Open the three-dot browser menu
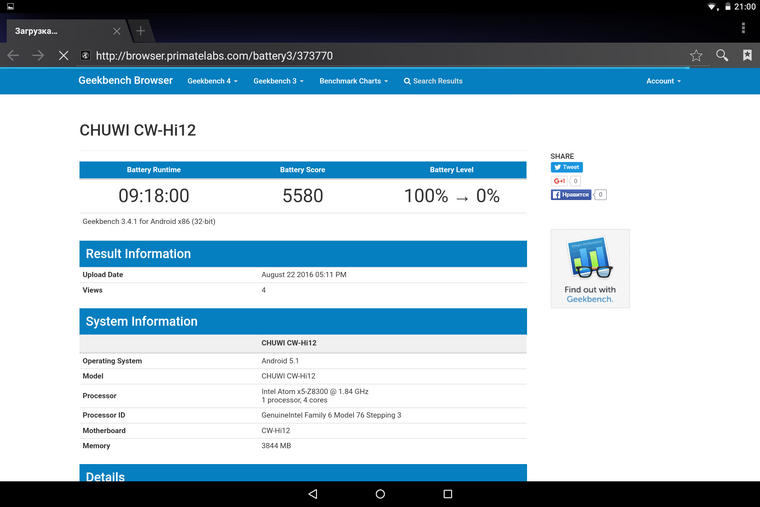The height and width of the screenshot is (507, 760). [743, 28]
